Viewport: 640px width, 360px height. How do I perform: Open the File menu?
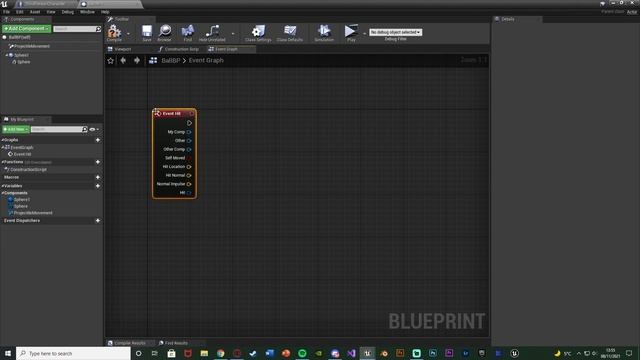[7, 12]
